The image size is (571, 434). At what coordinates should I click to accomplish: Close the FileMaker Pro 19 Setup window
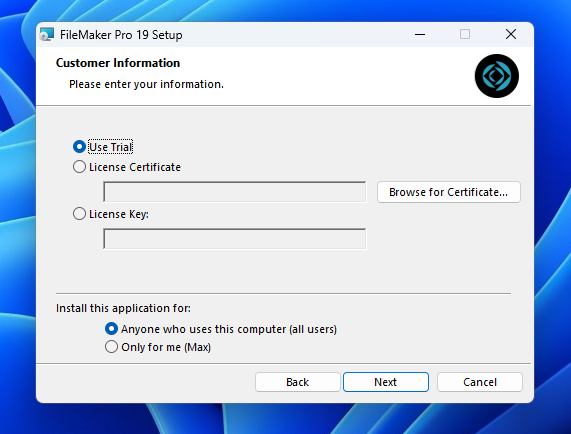[x=511, y=34]
